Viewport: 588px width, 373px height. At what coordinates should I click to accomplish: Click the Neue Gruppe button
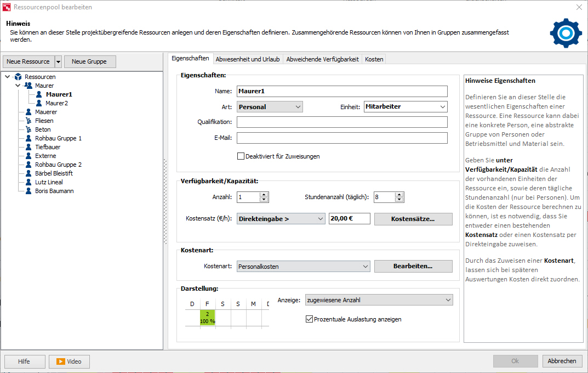pyautogui.click(x=90, y=61)
